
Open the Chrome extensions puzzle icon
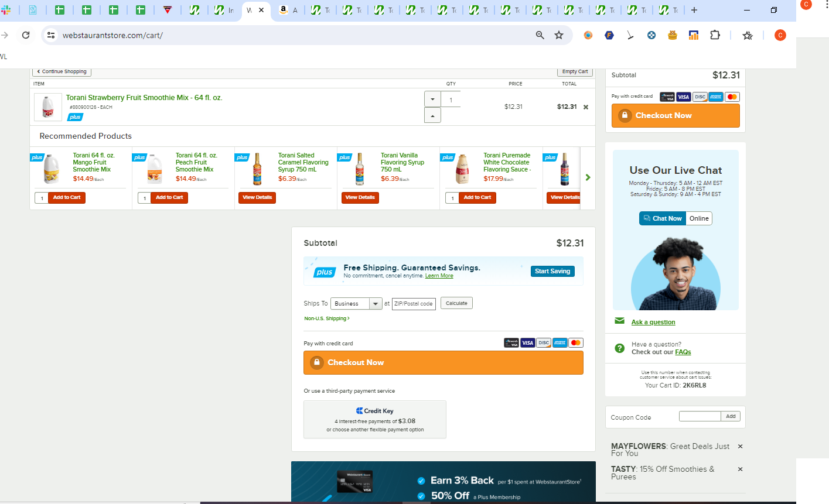715,35
